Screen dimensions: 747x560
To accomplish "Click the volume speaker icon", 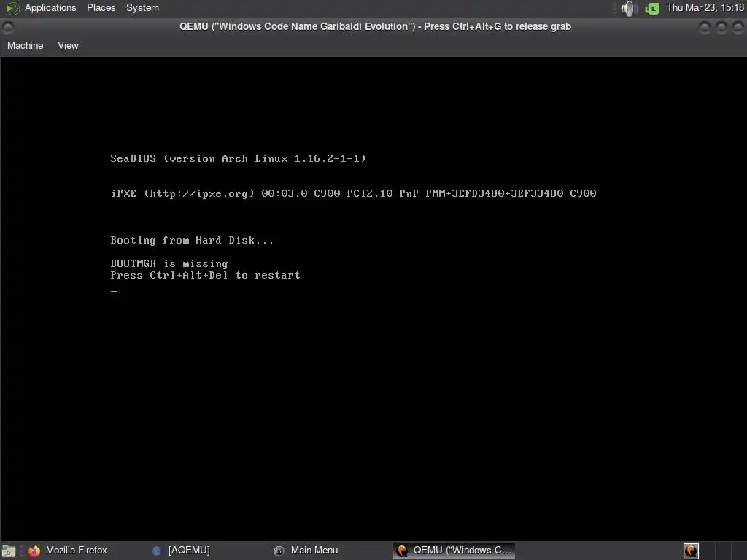I will (629, 8).
